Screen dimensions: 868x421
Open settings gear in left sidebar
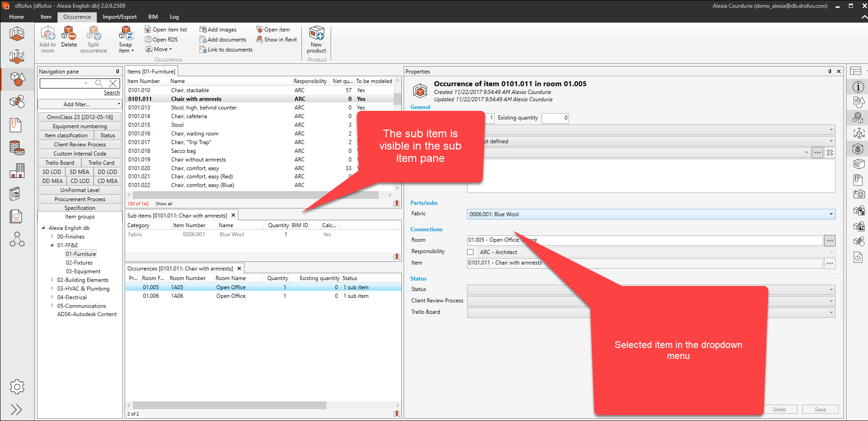[x=17, y=387]
